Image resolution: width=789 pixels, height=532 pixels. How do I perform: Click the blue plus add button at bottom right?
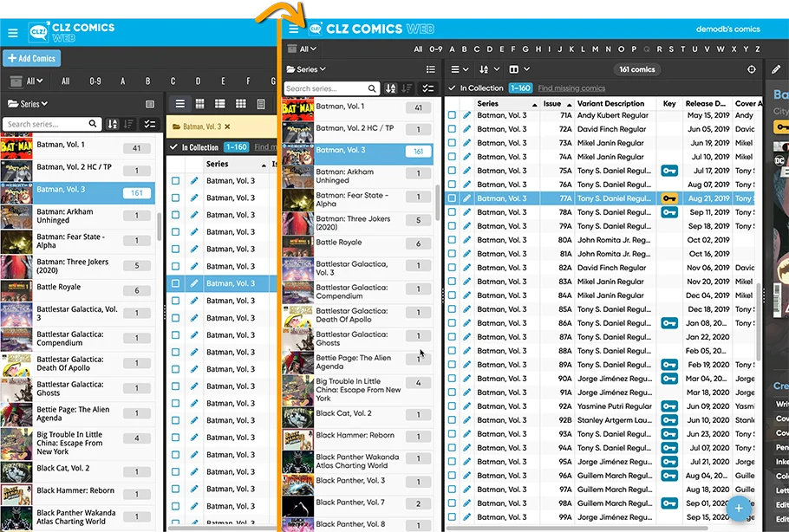pos(738,508)
